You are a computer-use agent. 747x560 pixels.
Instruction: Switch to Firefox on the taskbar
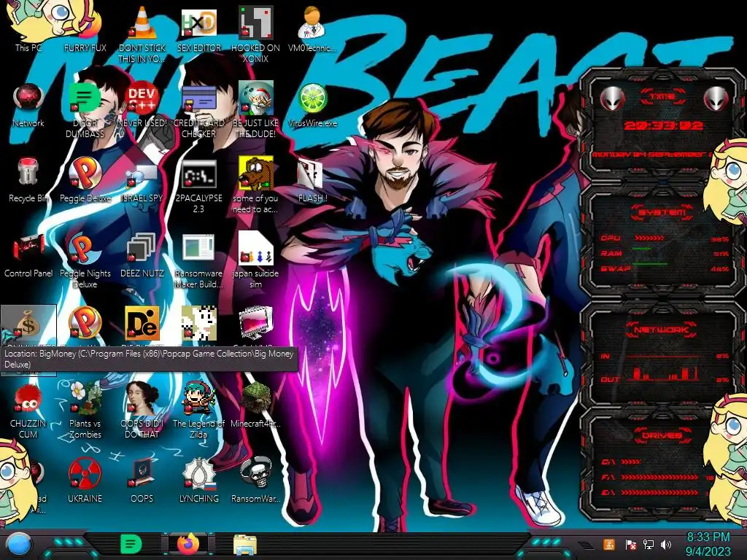click(x=188, y=544)
